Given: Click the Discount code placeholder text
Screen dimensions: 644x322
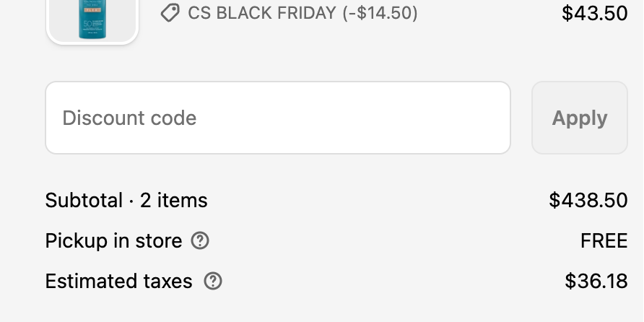Looking at the screenshot, I should 129,118.
